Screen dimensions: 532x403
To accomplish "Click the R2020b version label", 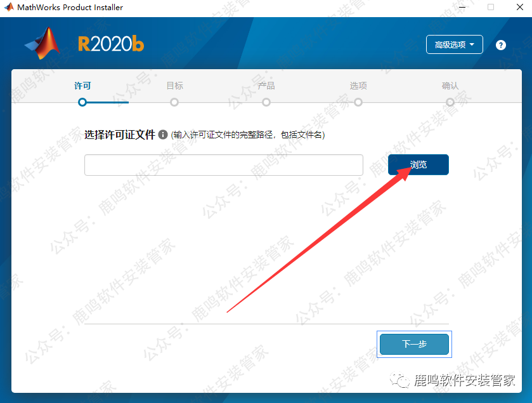I will point(111,44).
